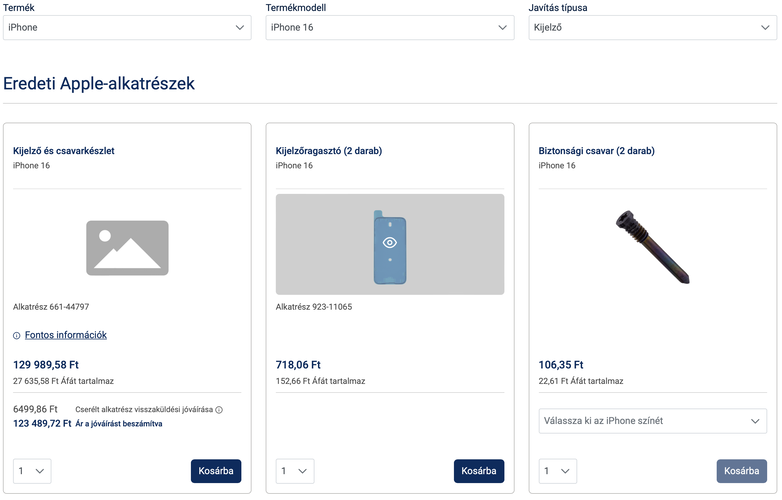Click the Biztonsági csavar (2 darab) product title

point(596,151)
